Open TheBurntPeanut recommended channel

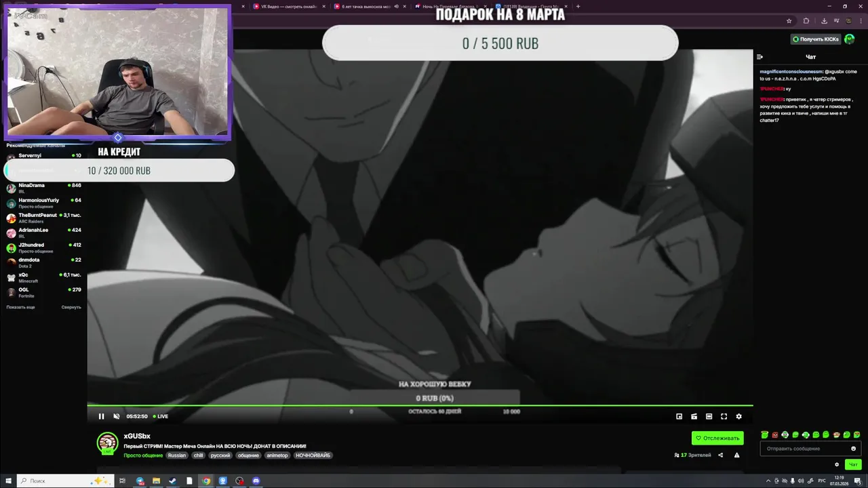pyautogui.click(x=43, y=218)
